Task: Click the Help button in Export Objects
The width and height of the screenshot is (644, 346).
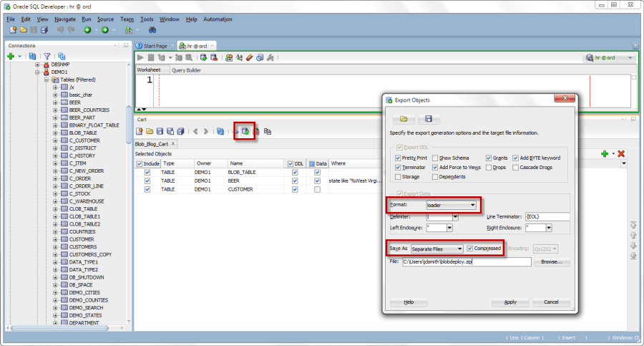Action: [x=409, y=302]
